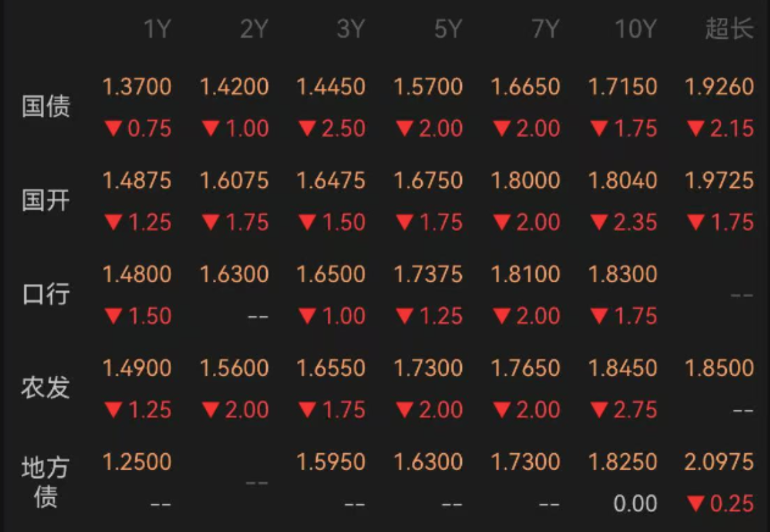Viewport: 770px width, 532px height.
Task: Open the 国债 row label
Action: tap(46, 106)
